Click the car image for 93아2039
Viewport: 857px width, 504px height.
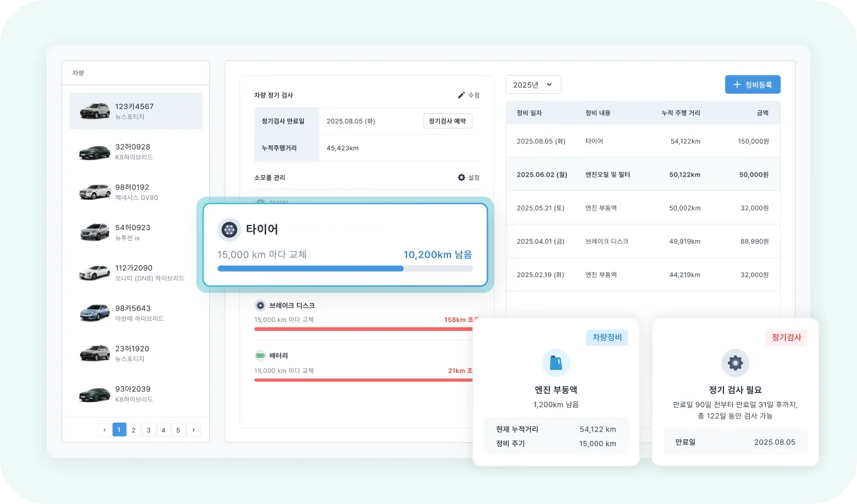pyautogui.click(x=95, y=394)
